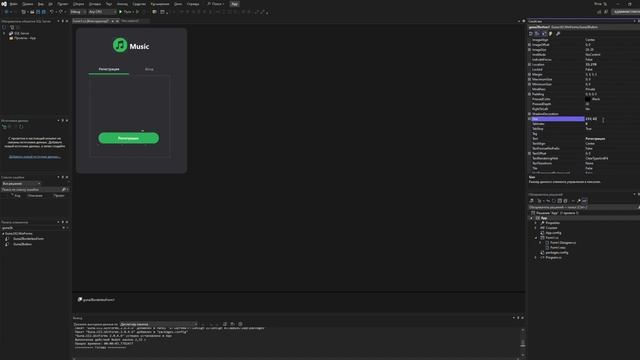The height and width of the screenshot is (360, 640).
Task: Open the Properties object selector dropdown
Action: [x=584, y=27]
